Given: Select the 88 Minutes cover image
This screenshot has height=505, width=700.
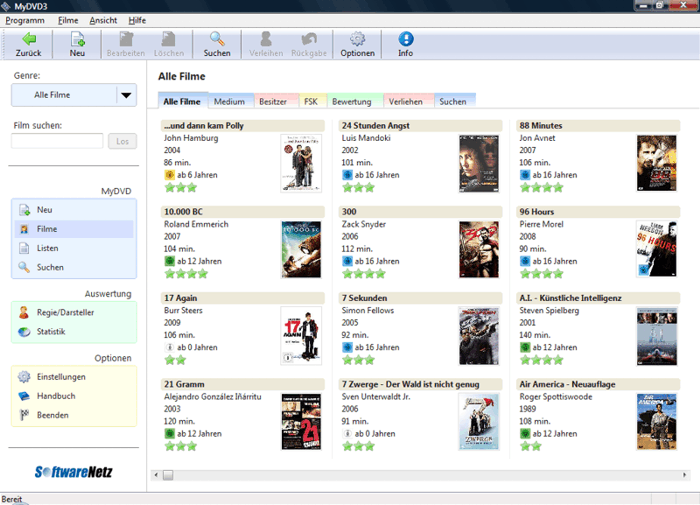Looking at the screenshot, I should [656, 163].
